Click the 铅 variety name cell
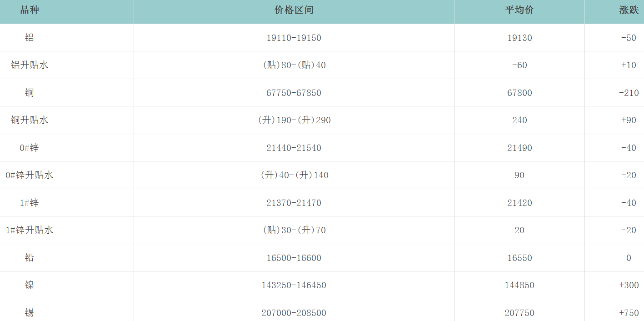 tap(30, 258)
